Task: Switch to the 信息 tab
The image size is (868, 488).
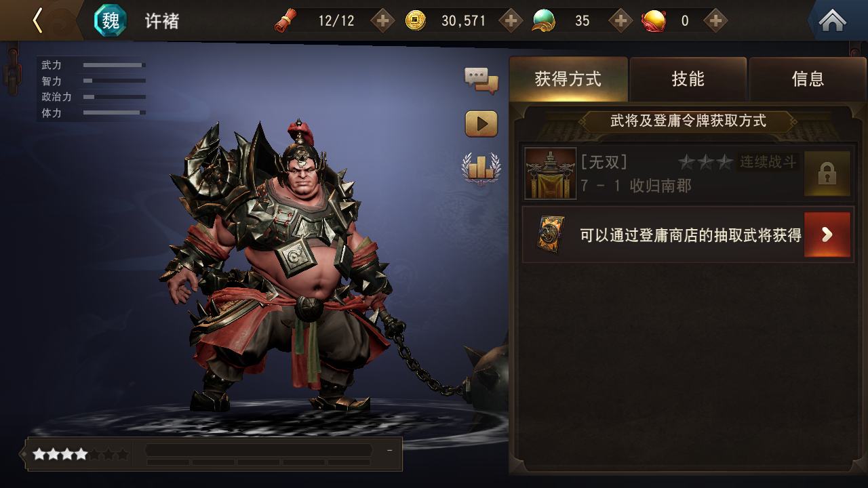Action: [808, 79]
